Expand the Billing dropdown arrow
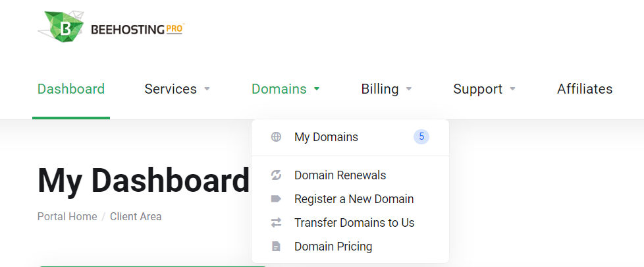 coord(409,89)
